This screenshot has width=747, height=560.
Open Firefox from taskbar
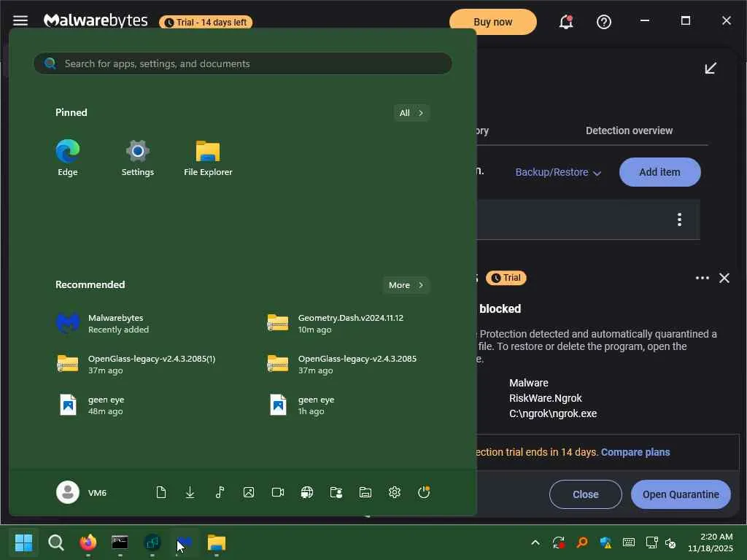click(x=88, y=542)
